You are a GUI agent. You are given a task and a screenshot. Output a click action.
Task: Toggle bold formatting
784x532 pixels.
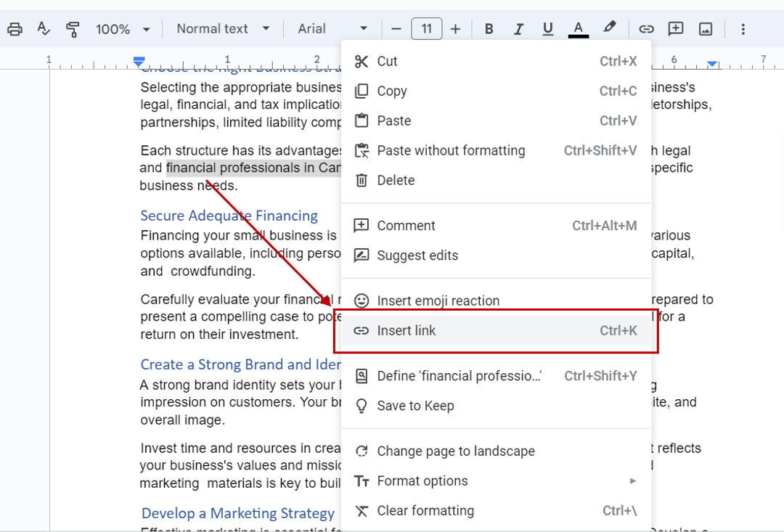click(489, 28)
